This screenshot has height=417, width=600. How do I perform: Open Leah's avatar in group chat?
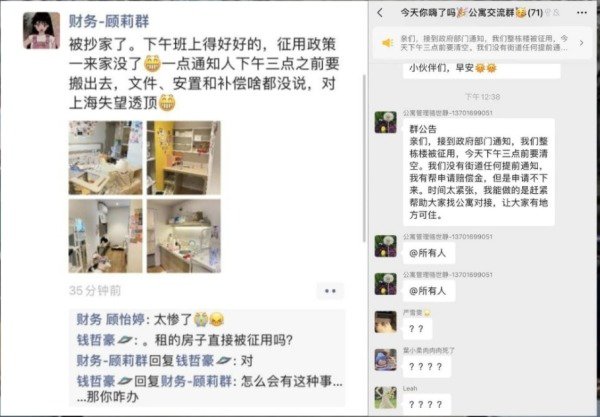tap(386, 397)
